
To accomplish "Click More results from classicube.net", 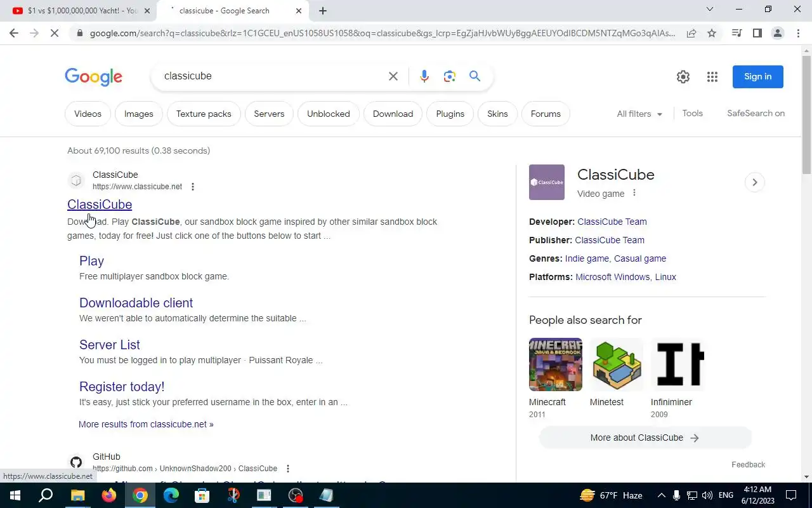I will (x=146, y=424).
